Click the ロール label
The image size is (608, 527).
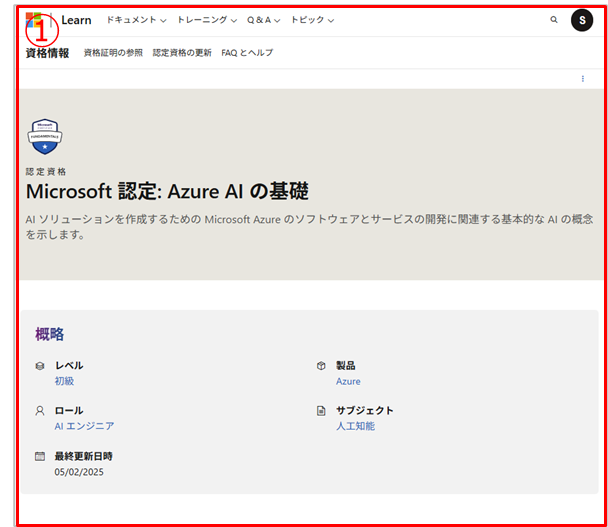coord(69,410)
